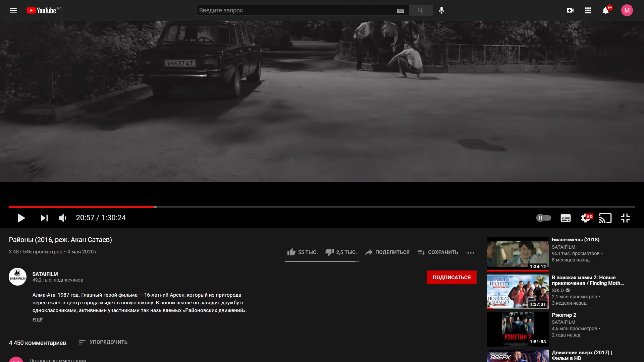This screenshot has height=362, width=644.
Task: Skip to the next video
Action: pyautogui.click(x=44, y=218)
